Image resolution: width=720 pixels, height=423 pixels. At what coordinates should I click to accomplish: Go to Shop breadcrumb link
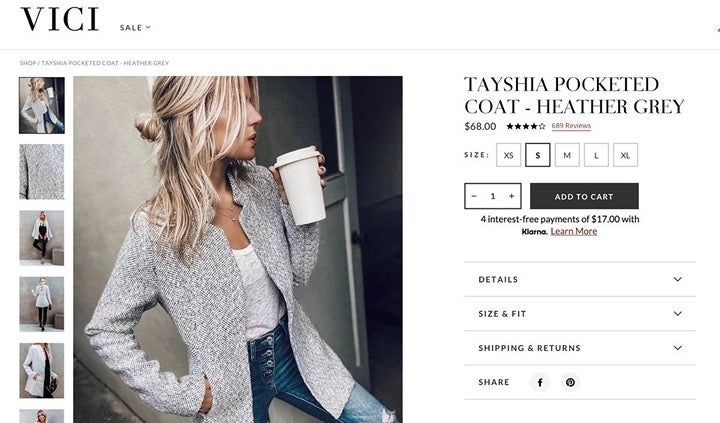(28, 63)
